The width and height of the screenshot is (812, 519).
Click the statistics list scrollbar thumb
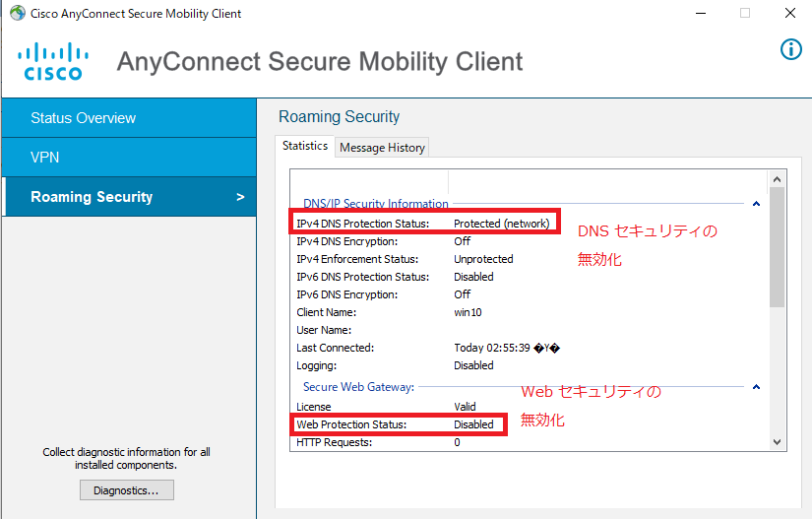[777, 247]
